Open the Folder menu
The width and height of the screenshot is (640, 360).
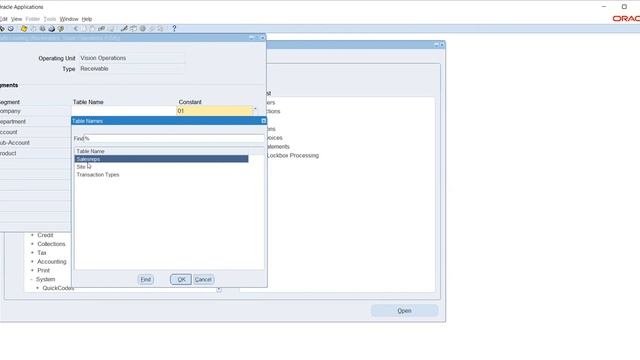pos(33,19)
